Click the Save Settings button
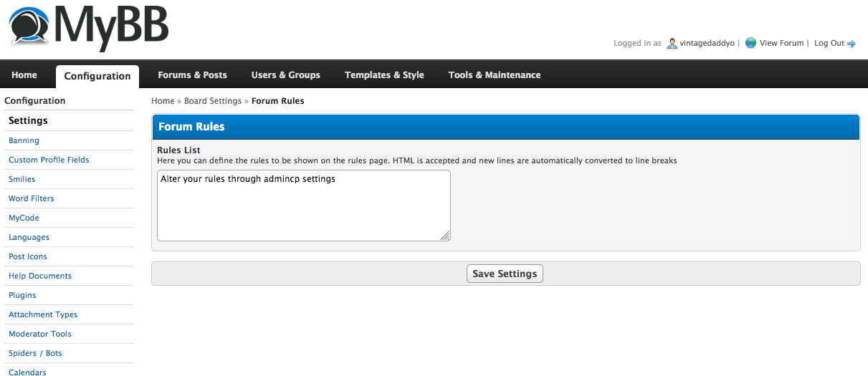 (505, 274)
